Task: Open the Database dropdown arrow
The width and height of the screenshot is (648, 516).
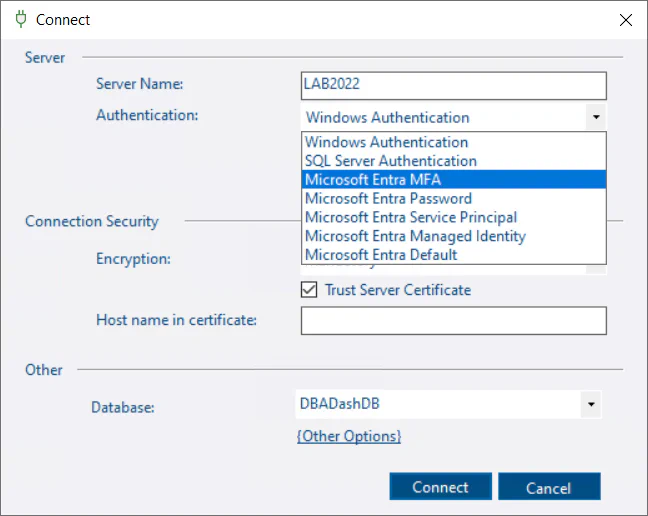Action: (x=591, y=404)
